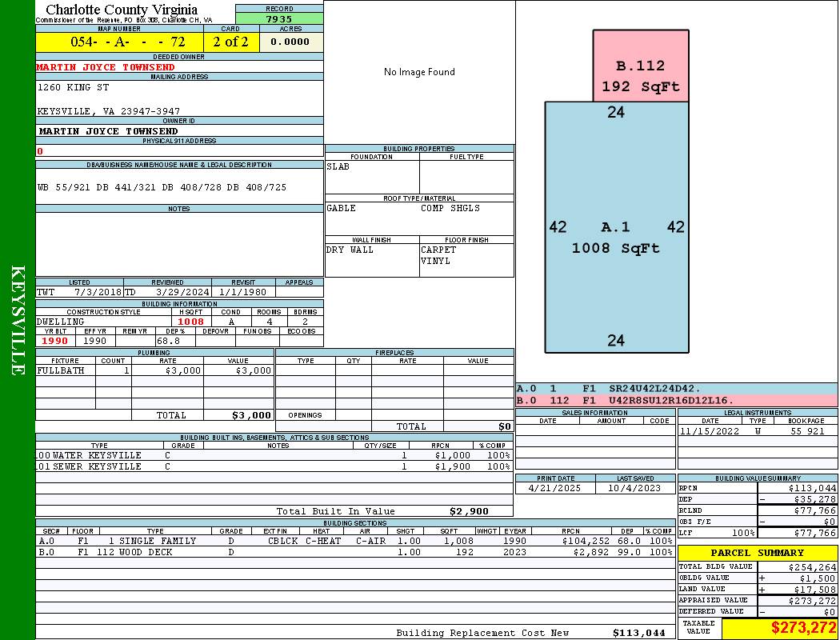This screenshot has width=840, height=640.
Task: Select the SLAB foundation field
Action: point(372,177)
